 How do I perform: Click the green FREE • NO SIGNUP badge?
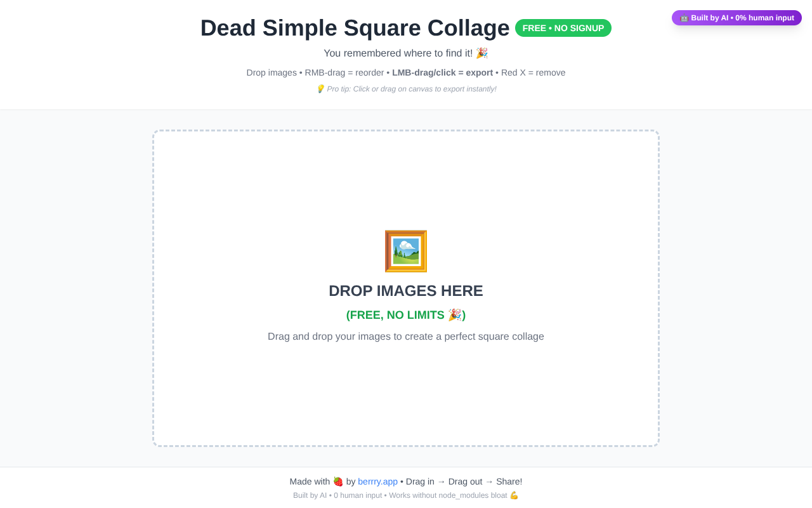click(x=563, y=27)
